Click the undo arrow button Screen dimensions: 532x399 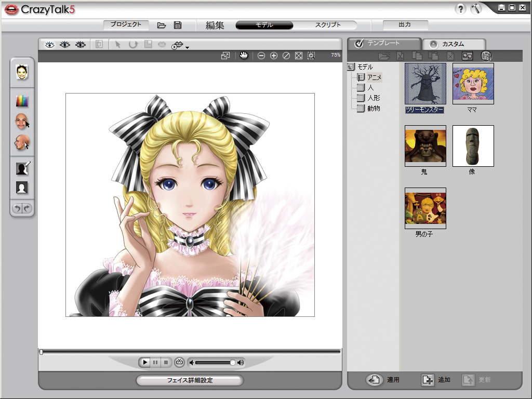coord(17,208)
